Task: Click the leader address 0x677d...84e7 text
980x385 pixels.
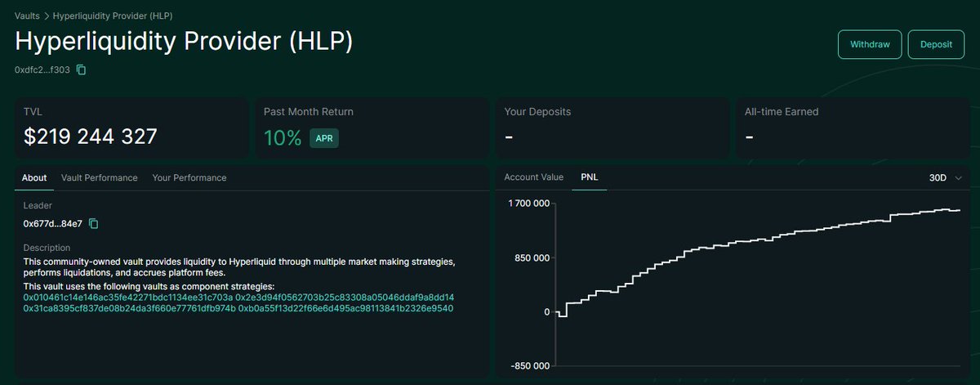Action: 53,223
